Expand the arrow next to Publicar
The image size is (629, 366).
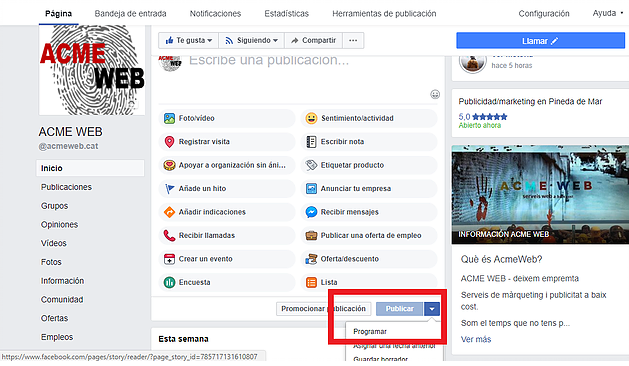[432, 309]
